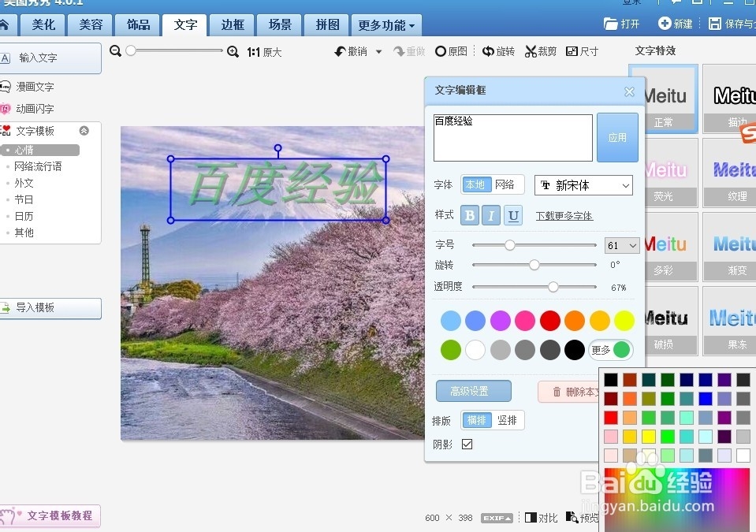The width and height of the screenshot is (756, 532).
Task: Enable bold with the B button
Action: pos(469,214)
